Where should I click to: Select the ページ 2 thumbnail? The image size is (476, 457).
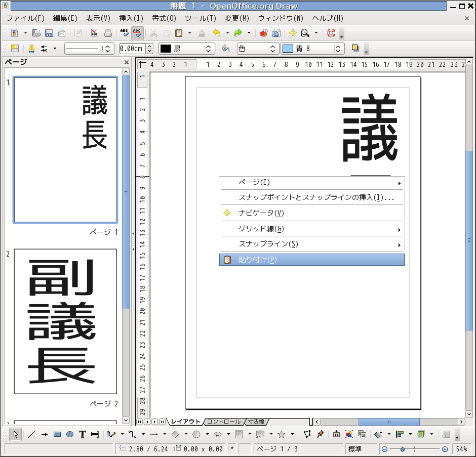click(x=65, y=321)
